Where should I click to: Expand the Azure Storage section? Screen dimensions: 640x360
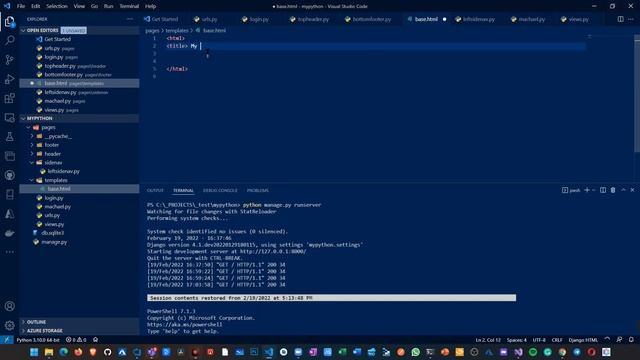pos(23,331)
